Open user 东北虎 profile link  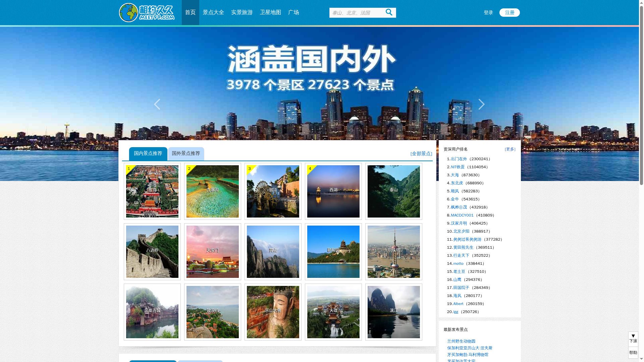(457, 183)
